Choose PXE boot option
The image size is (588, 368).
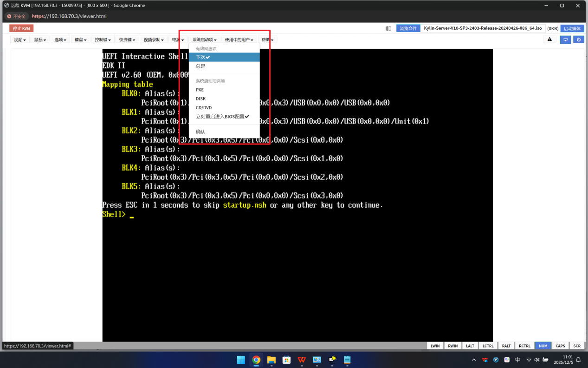tap(224, 90)
